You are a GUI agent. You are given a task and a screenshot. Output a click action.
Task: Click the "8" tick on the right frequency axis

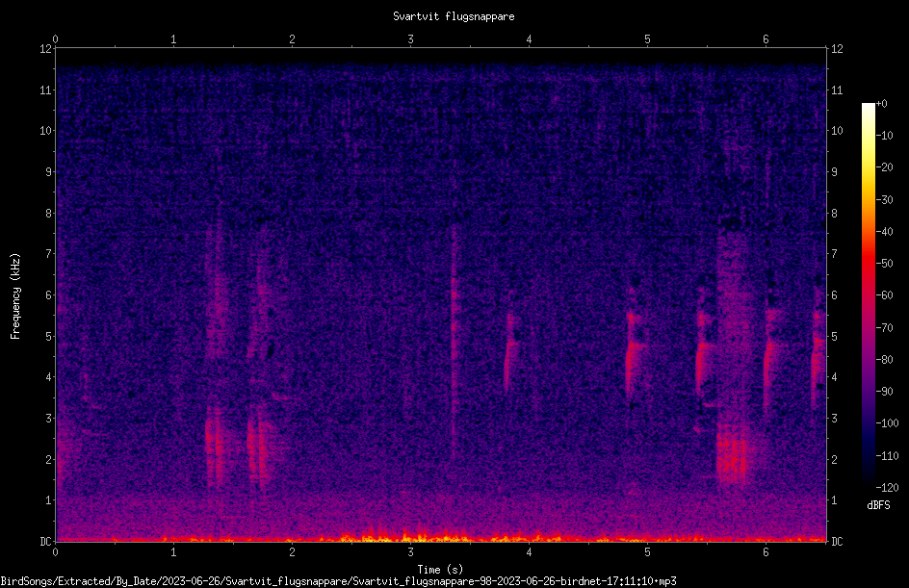tap(834, 214)
